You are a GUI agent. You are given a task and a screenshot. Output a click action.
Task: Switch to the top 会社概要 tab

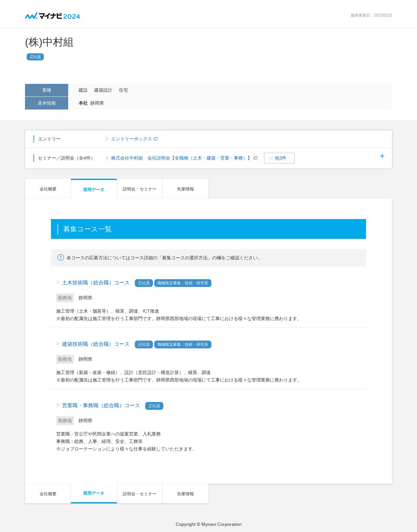[48, 189]
